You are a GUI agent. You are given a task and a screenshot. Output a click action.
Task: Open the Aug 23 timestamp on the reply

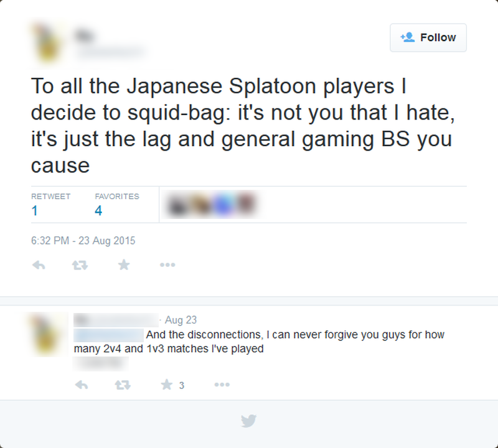coord(181,320)
